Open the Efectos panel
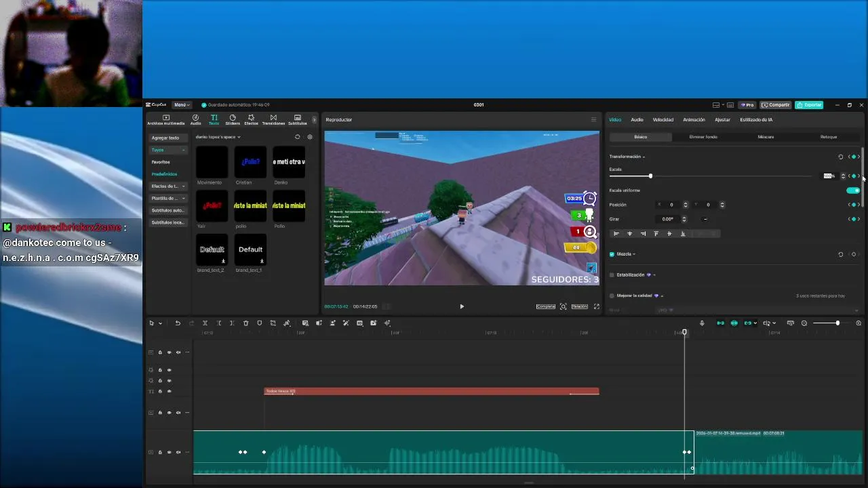868x488 pixels. click(x=251, y=120)
